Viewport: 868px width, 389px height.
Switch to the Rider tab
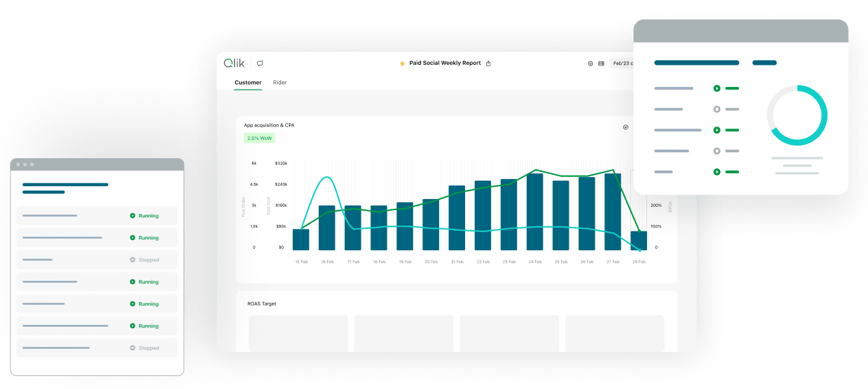(x=279, y=82)
